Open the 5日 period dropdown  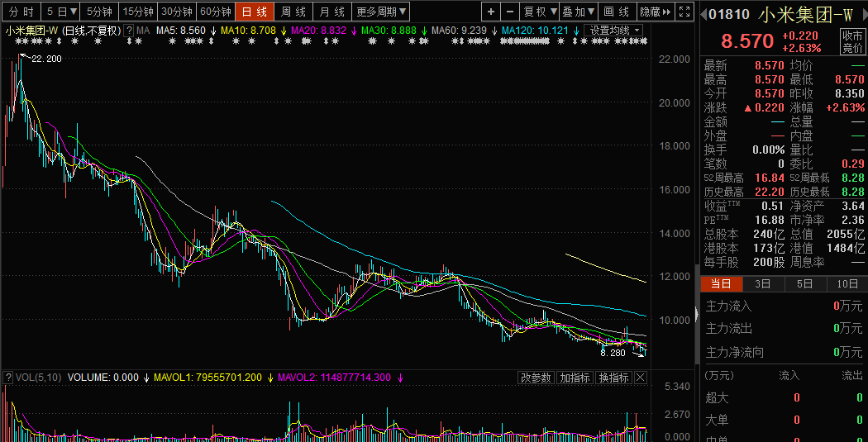[x=61, y=12]
